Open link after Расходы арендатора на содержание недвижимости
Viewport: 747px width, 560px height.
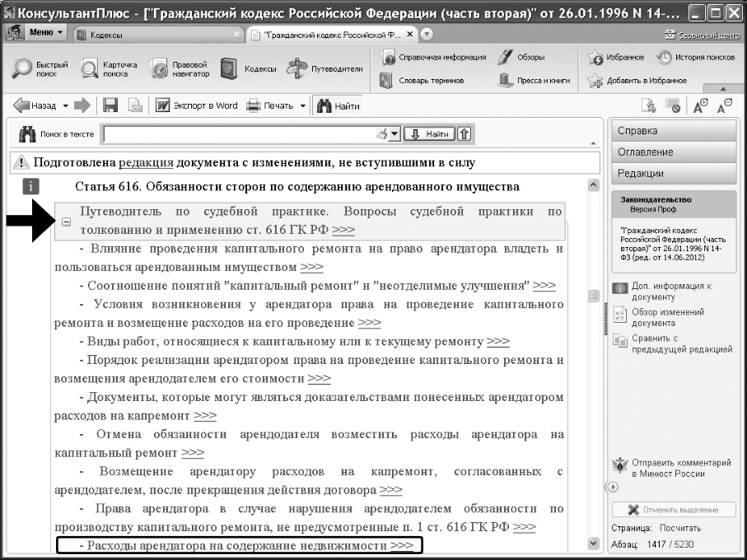[x=402, y=546]
